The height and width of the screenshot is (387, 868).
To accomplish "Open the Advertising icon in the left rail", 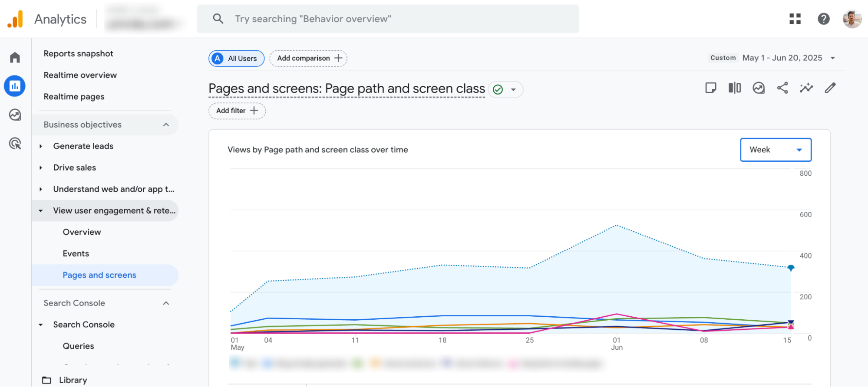I will tap(15, 144).
